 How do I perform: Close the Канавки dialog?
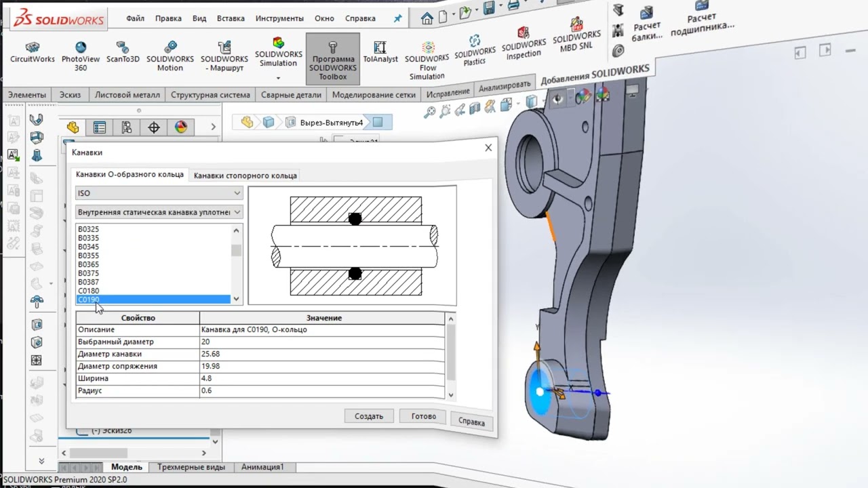point(488,148)
